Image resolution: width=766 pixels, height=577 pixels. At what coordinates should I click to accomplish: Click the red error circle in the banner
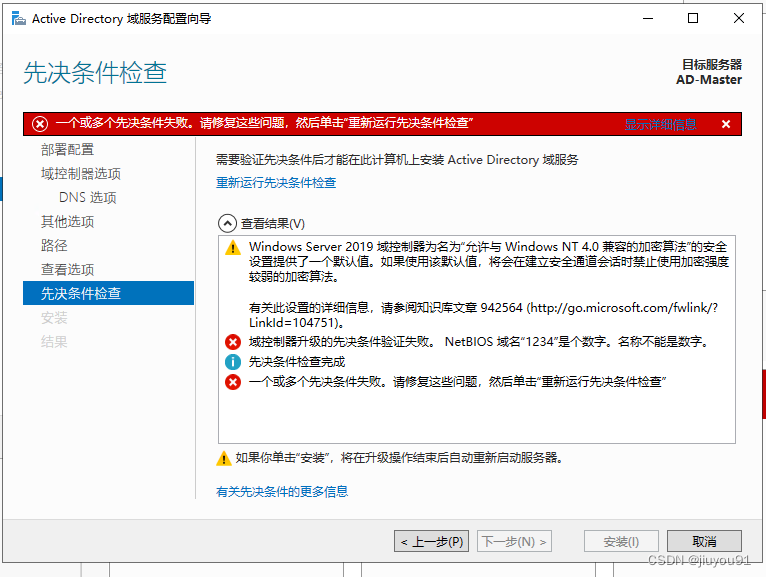coord(40,124)
